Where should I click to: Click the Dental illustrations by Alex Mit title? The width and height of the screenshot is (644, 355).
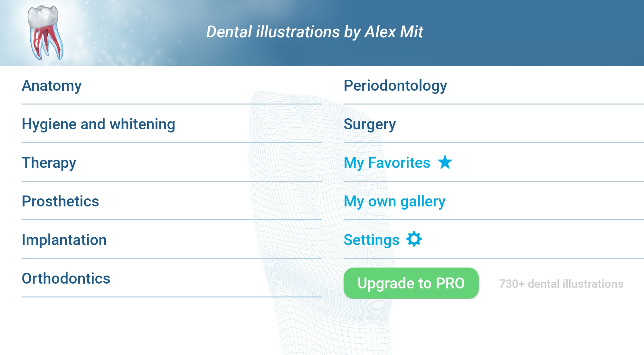point(315,32)
